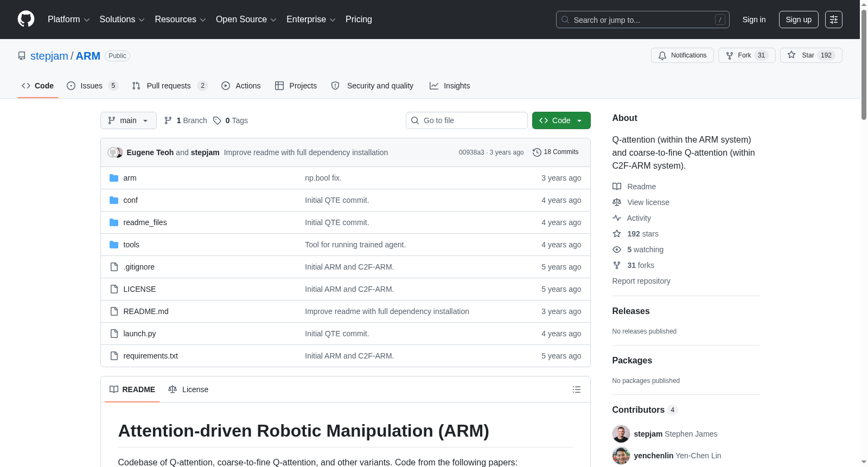The height and width of the screenshot is (467, 868).
Task: Click the Sign up button
Action: coord(799,20)
